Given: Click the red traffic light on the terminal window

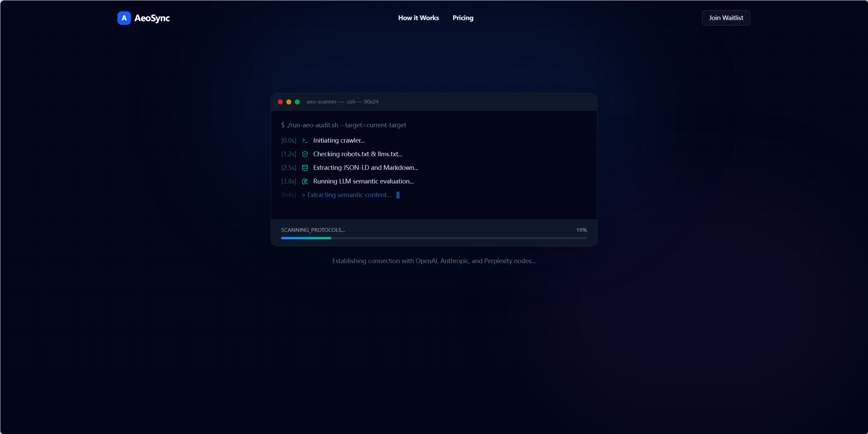Looking at the screenshot, I should [280, 102].
